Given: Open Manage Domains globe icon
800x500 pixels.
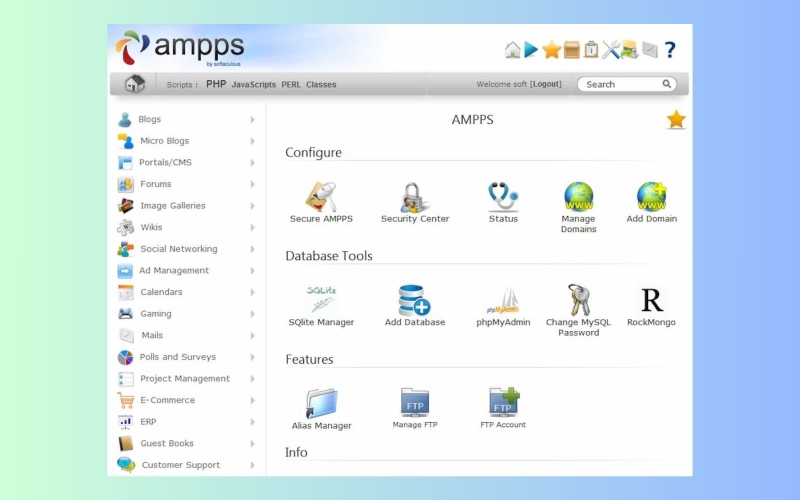Looking at the screenshot, I should click(x=579, y=196).
